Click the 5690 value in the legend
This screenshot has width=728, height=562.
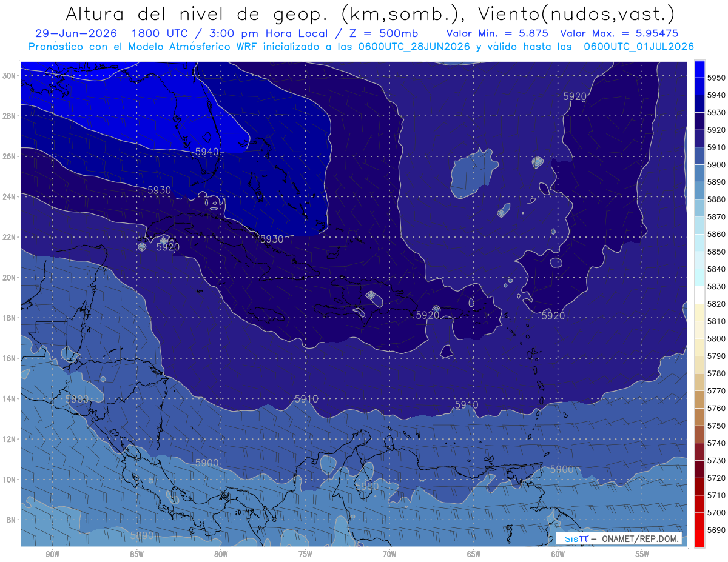coord(716,530)
